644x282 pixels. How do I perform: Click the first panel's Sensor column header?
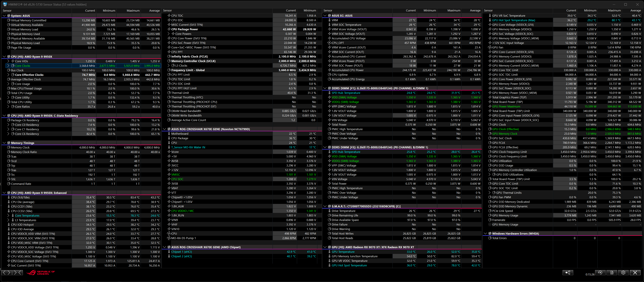(36, 10)
